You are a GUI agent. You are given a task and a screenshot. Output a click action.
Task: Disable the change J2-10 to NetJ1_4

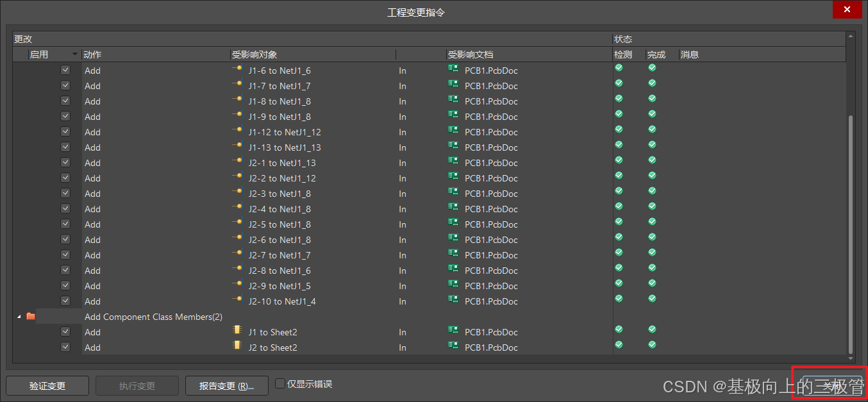tap(65, 301)
